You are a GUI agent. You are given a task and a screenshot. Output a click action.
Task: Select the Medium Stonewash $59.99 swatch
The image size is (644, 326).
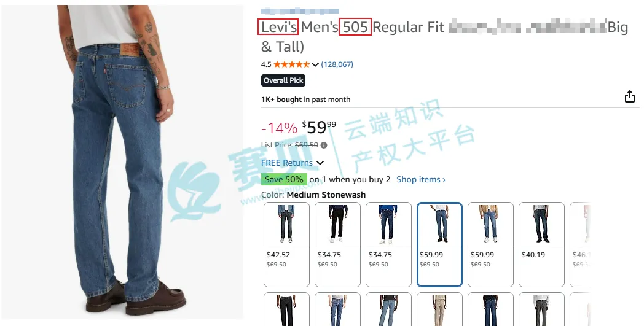pyautogui.click(x=439, y=245)
